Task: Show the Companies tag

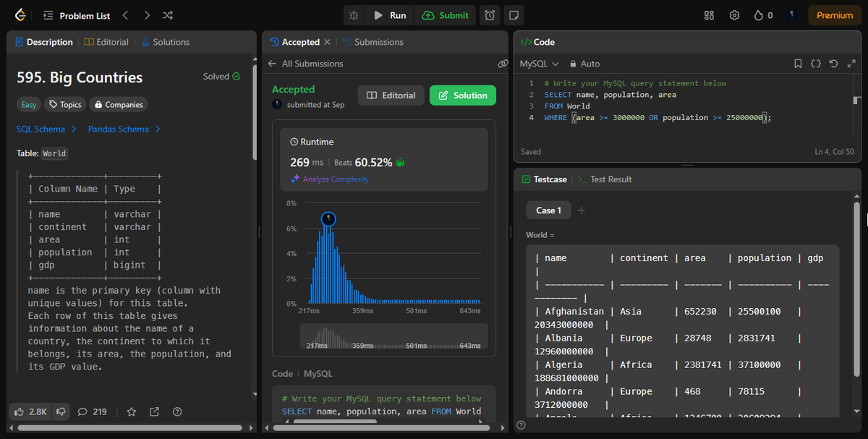Action: click(x=119, y=105)
